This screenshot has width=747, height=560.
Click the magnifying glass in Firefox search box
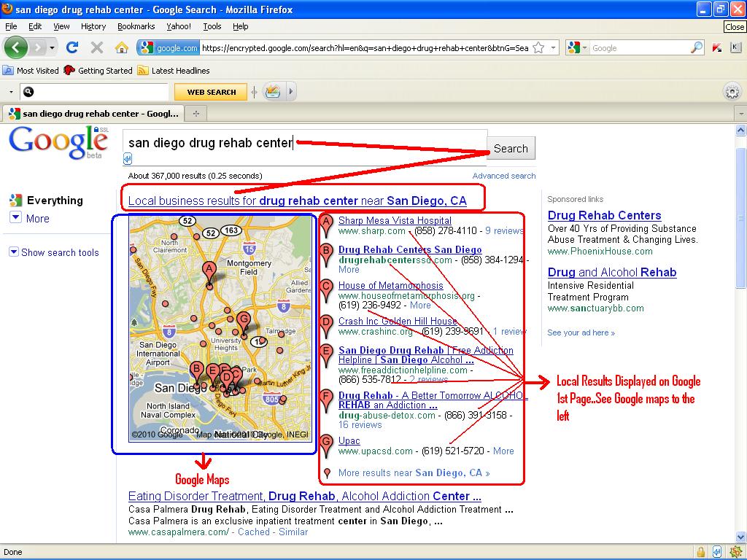697,47
